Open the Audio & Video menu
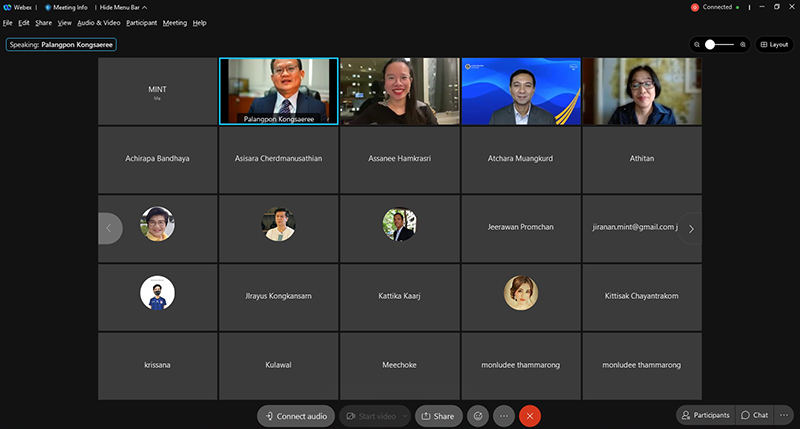Viewport: 800px width, 429px height. pos(99,22)
